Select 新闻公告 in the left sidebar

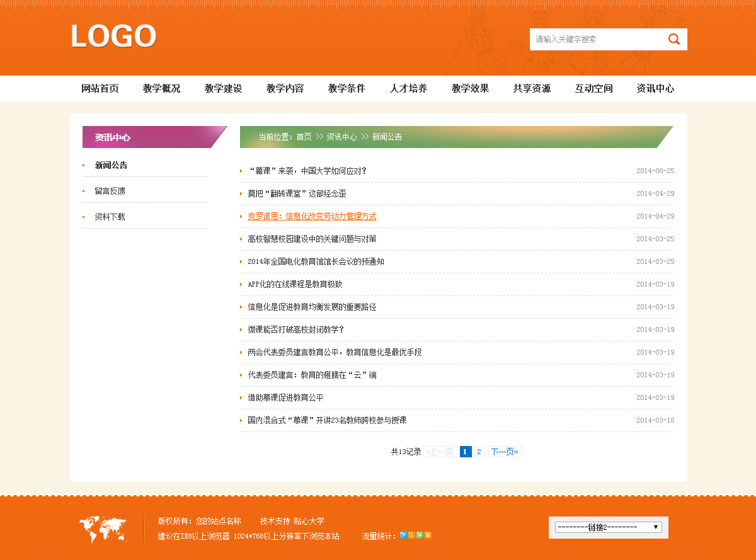[x=112, y=165]
